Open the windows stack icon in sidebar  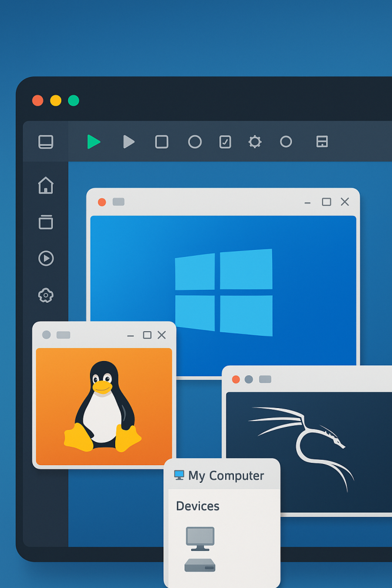pos(46,222)
